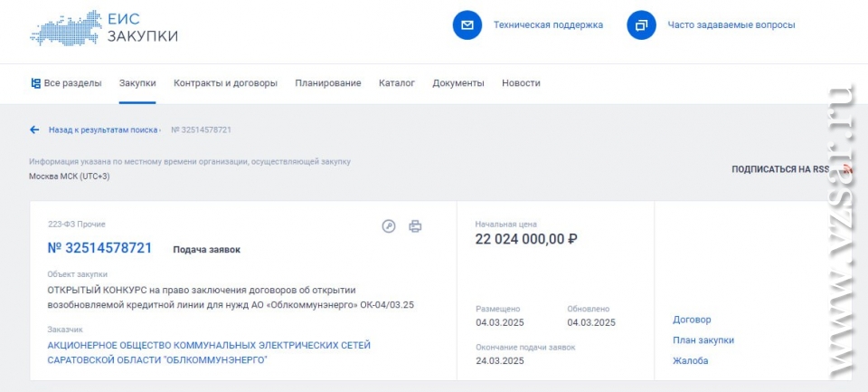Click the round key icon on the procurement card

click(389, 226)
